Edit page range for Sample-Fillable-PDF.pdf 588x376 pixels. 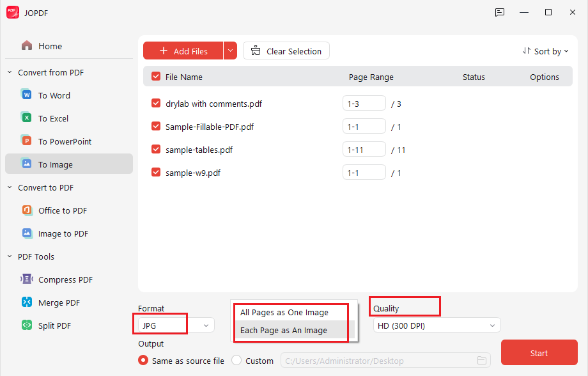coord(364,126)
